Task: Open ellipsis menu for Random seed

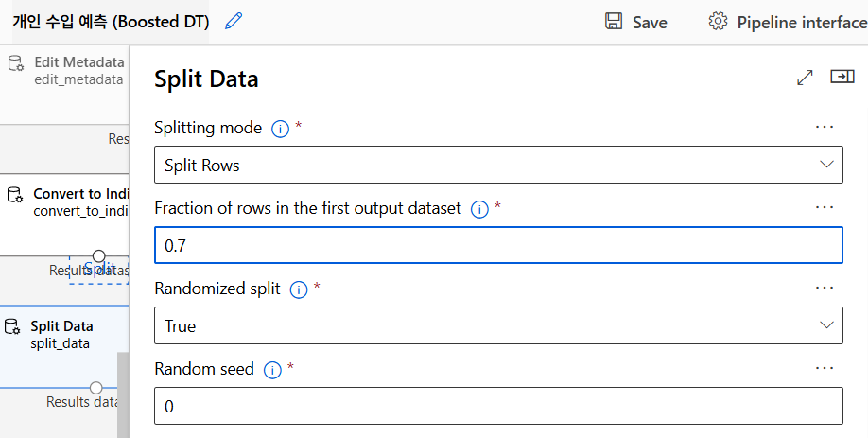Action: (x=825, y=368)
